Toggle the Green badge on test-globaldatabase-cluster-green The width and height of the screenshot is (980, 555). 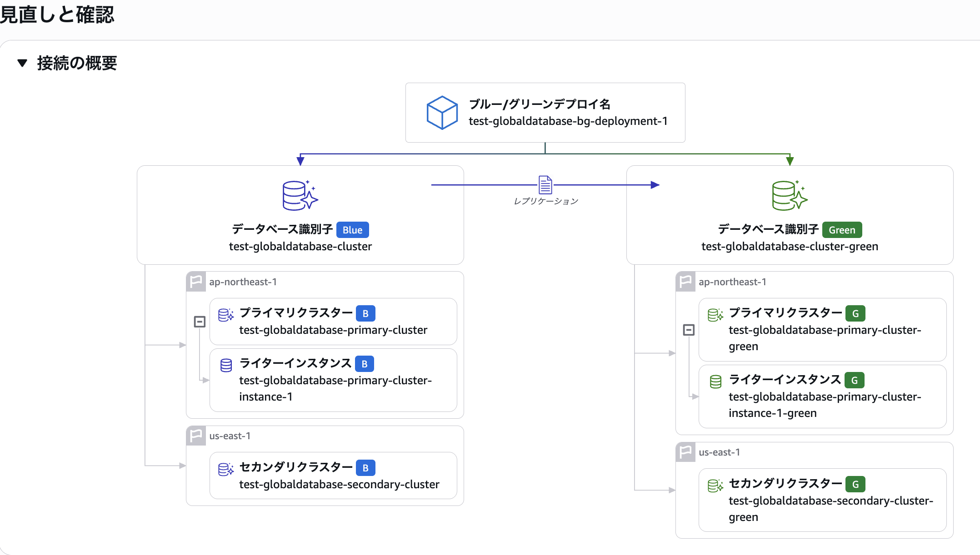click(842, 229)
